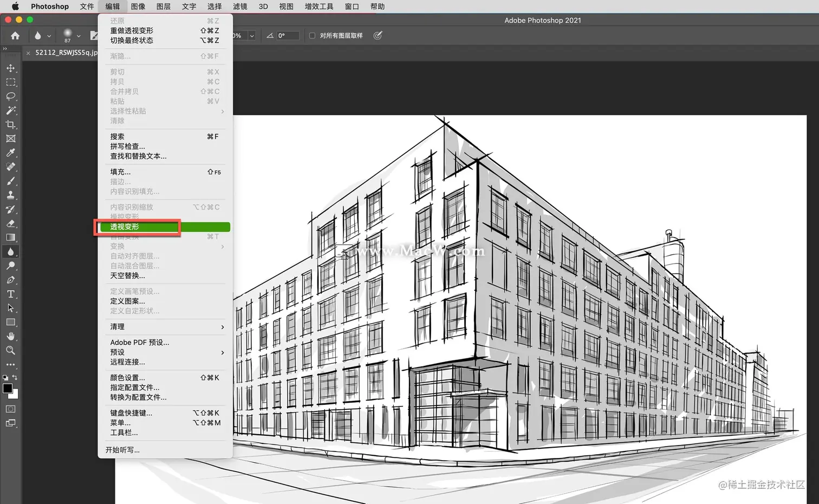Open the 图层 menu
This screenshot has width=819, height=504.
[x=164, y=6]
